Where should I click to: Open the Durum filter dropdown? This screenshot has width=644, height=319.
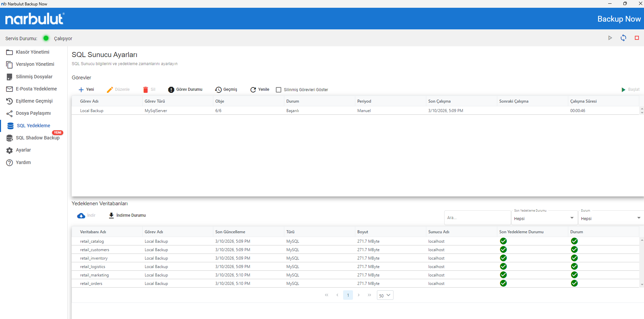tap(611, 218)
